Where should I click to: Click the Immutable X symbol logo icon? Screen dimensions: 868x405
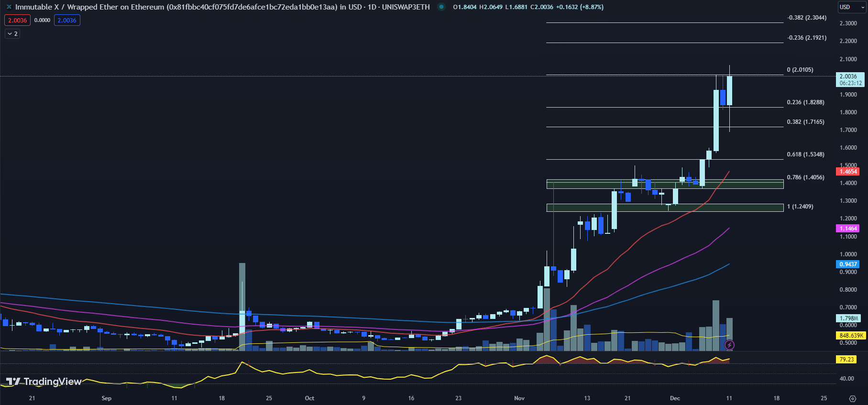pyautogui.click(x=9, y=7)
